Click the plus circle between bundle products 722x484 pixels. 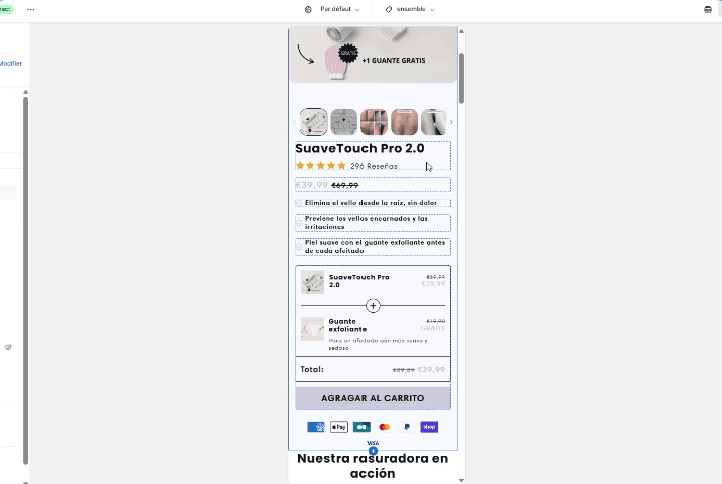373,305
